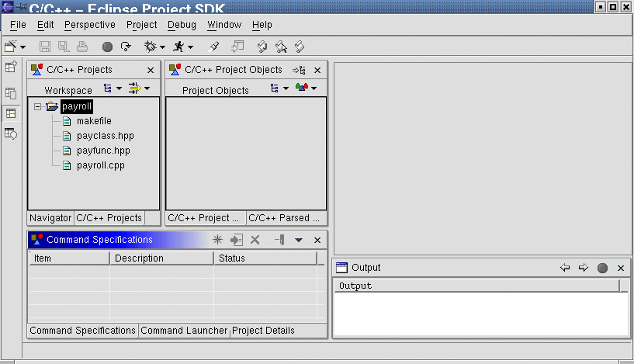This screenshot has height=364, width=634.
Task: Click the scroll icon with cursor arrow
Action: click(281, 47)
